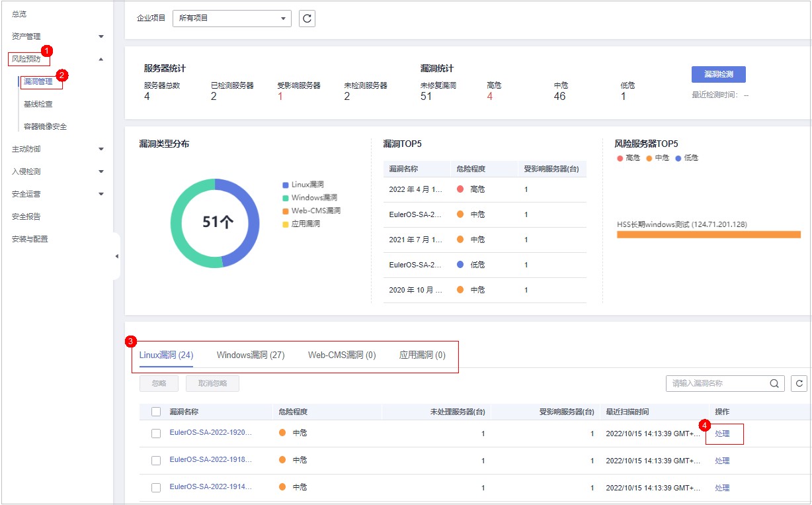Click the 低危 legend dot in 风险服务器TOP5
The width and height of the screenshot is (812, 505).
678,158
